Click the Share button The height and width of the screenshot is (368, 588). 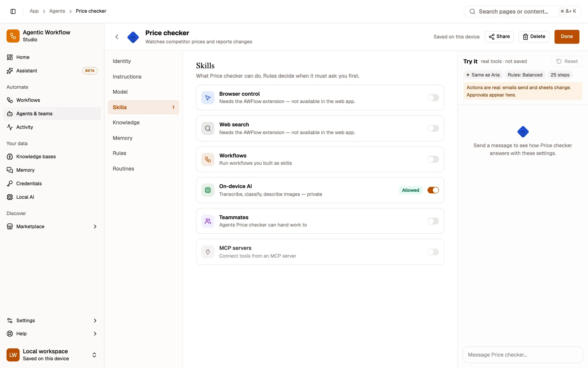[x=499, y=37]
